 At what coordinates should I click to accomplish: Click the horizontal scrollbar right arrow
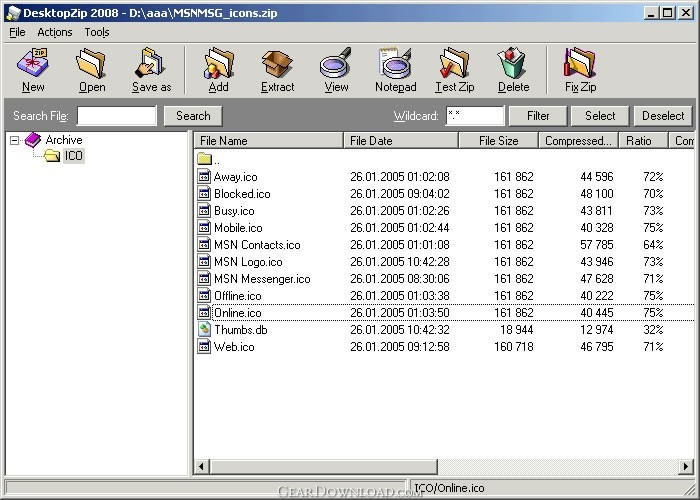pos(686,467)
